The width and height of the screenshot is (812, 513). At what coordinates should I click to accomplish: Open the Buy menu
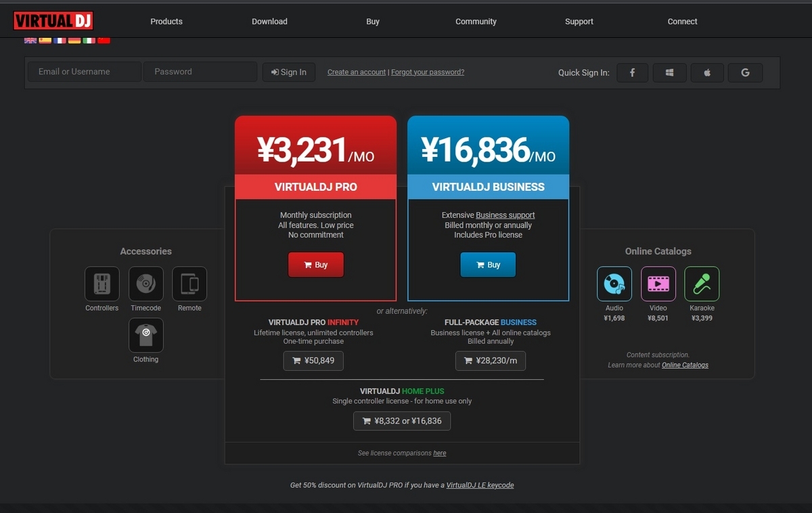373,22
